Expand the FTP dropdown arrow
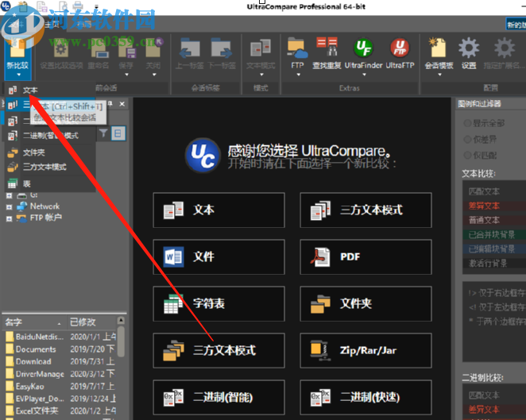This screenshot has height=420, width=526. coord(298,75)
